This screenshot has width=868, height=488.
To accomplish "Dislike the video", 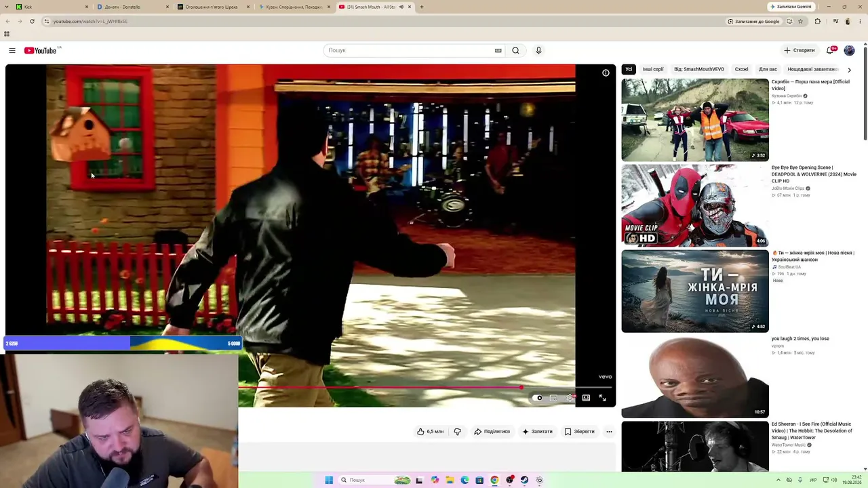I will [x=457, y=432].
